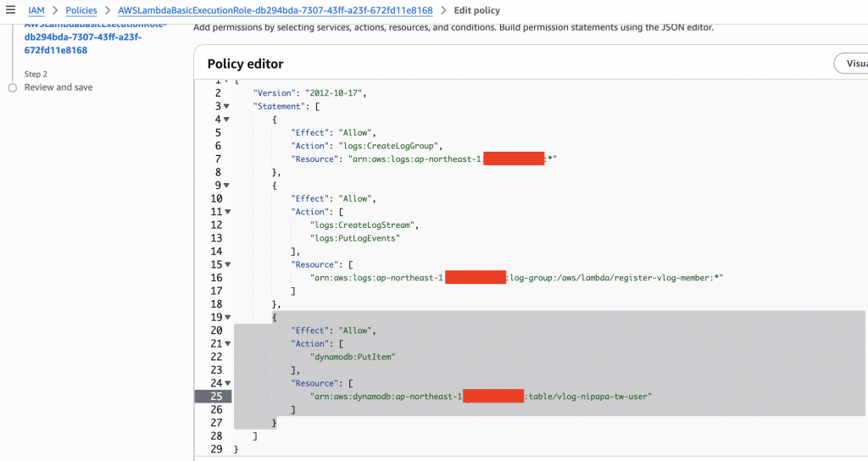Collapse the Action array at line 21
Image resolution: width=868 pixels, height=461 pixels.
click(x=226, y=344)
